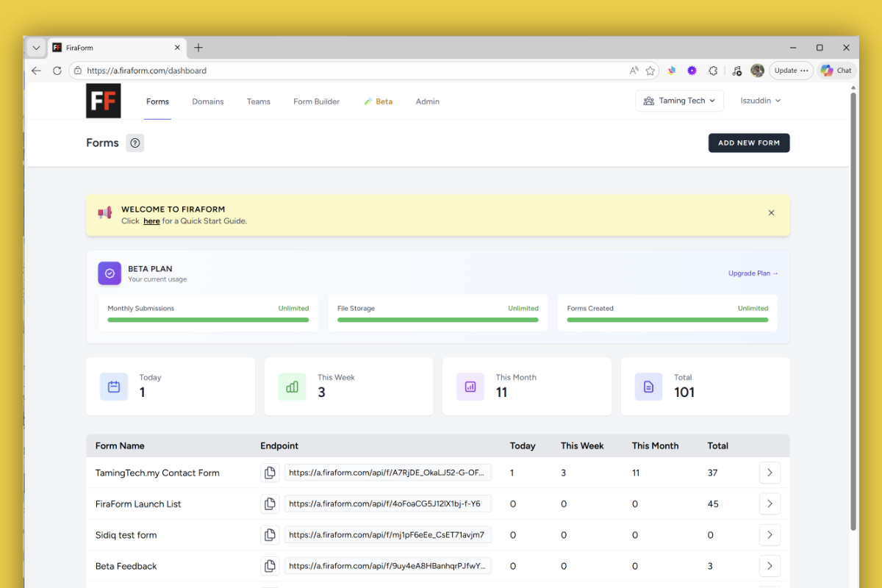This screenshot has width=882, height=588.
Task: Click the Total documents stat icon
Action: 648,386
